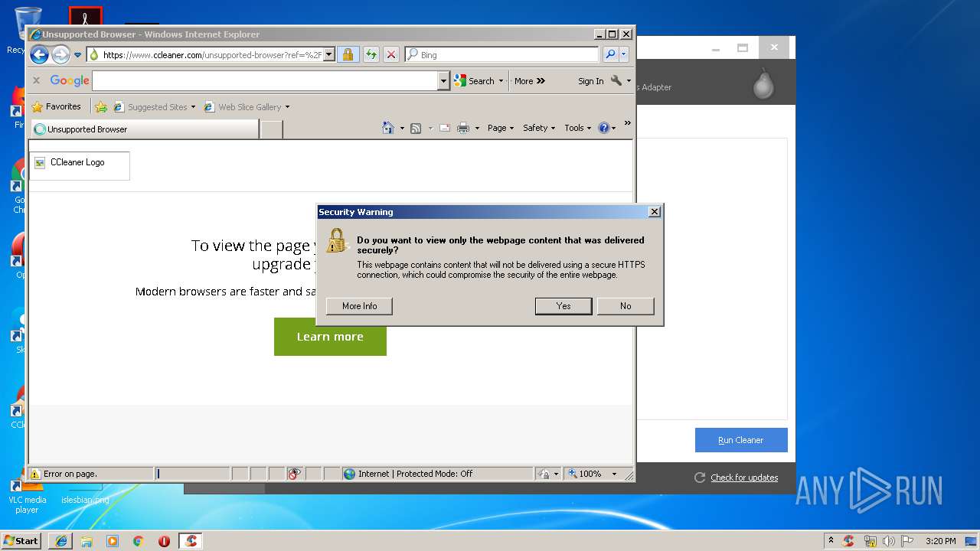This screenshot has width=980, height=551.
Task: Click the Print icon in command bar
Action: [462, 129]
